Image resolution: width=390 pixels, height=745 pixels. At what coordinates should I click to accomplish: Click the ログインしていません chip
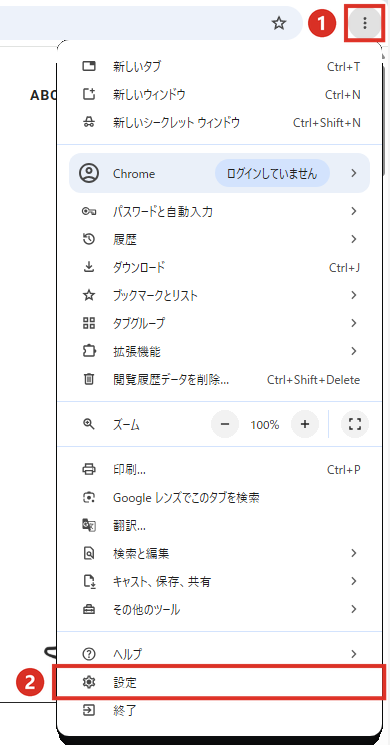(272, 173)
